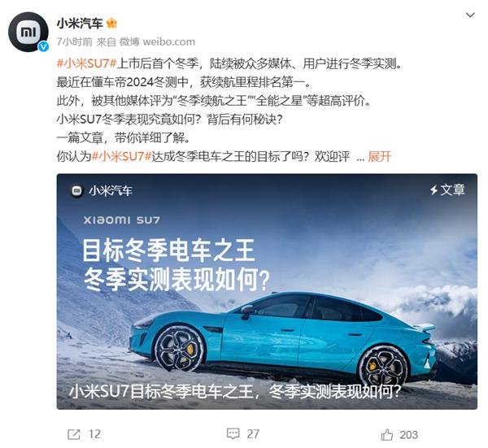The width and height of the screenshot is (488, 448).
Task: Open the blue SU7 article thumbnail
Action: coord(267,292)
